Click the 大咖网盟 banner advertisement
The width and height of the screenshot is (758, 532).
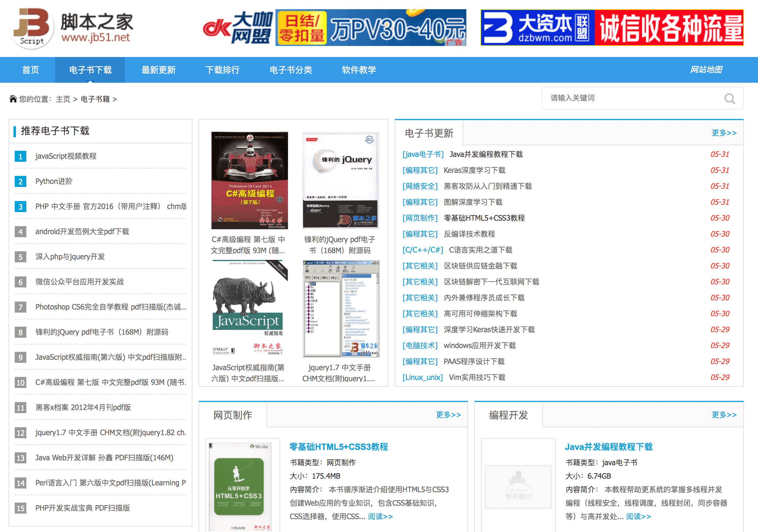point(334,28)
